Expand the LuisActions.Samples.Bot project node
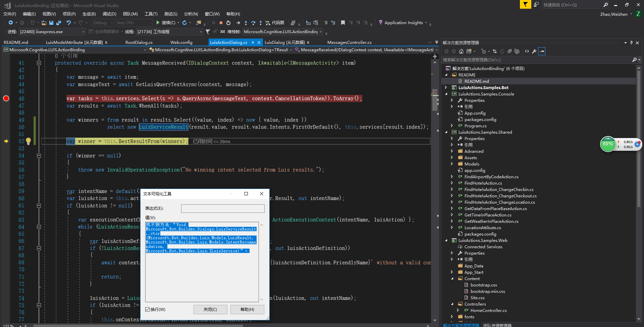This screenshot has height=327, width=644. click(446, 87)
